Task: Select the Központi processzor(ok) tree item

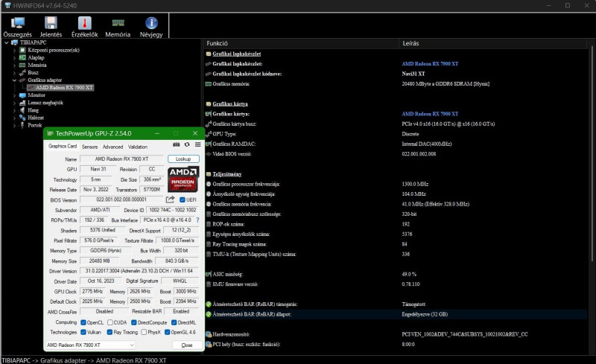Action: tap(54, 50)
